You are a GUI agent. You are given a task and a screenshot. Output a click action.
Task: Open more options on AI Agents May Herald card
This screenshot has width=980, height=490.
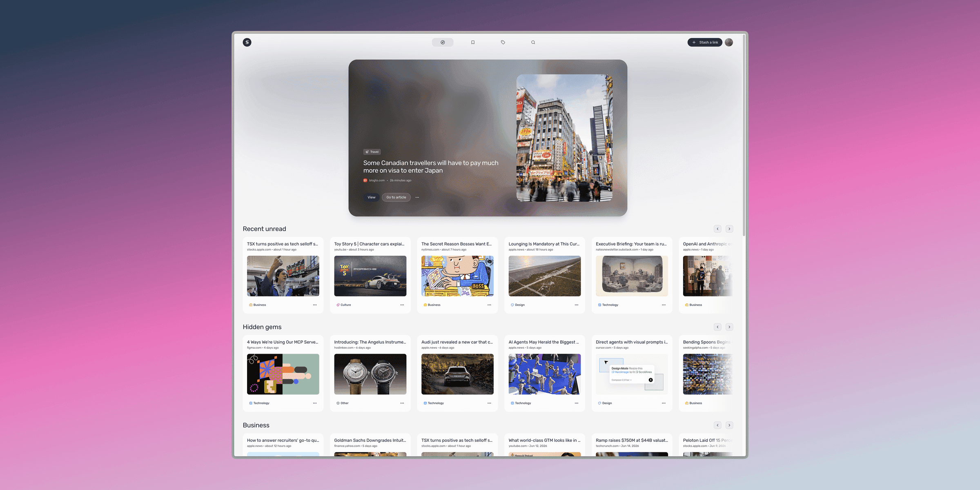577,403
